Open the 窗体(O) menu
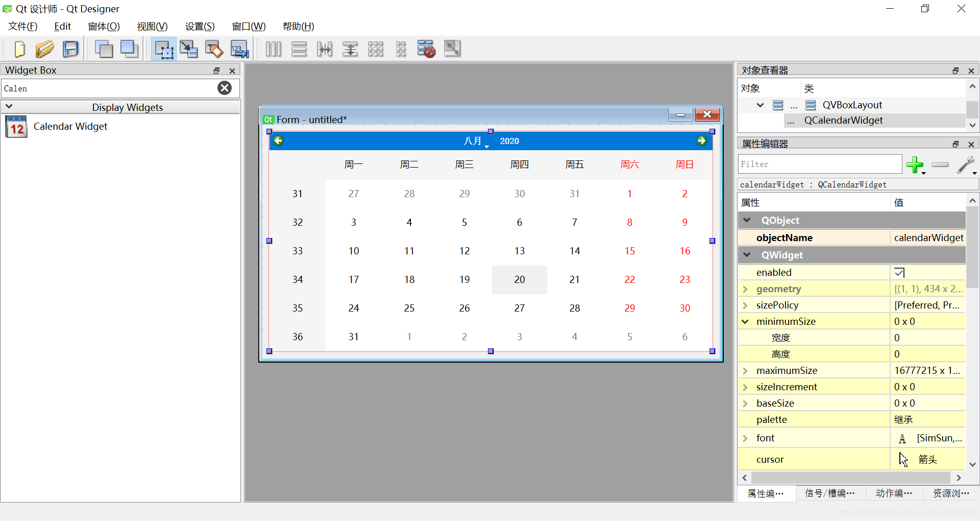Image resolution: width=980 pixels, height=521 pixels. (x=104, y=26)
